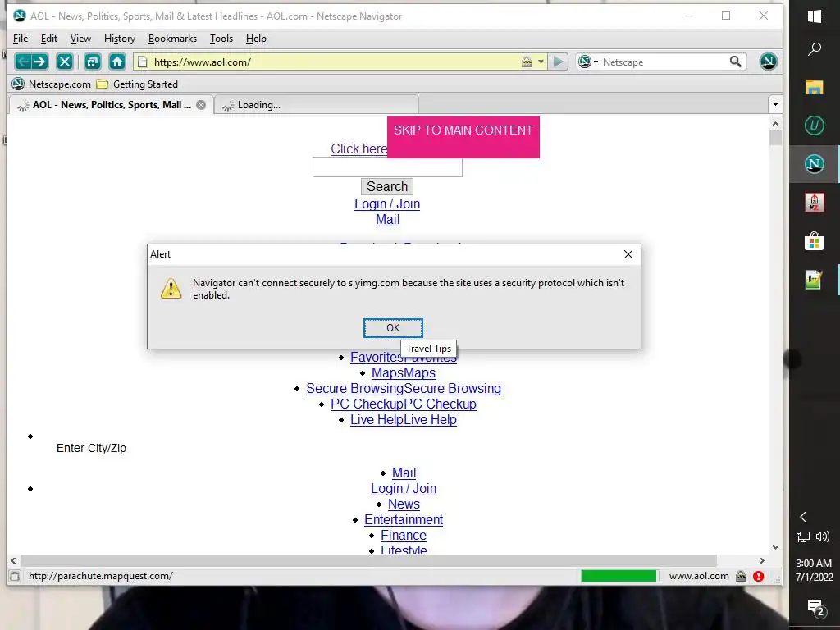Open the address bar history dropdown
This screenshot has width=840, height=630.
point(541,62)
